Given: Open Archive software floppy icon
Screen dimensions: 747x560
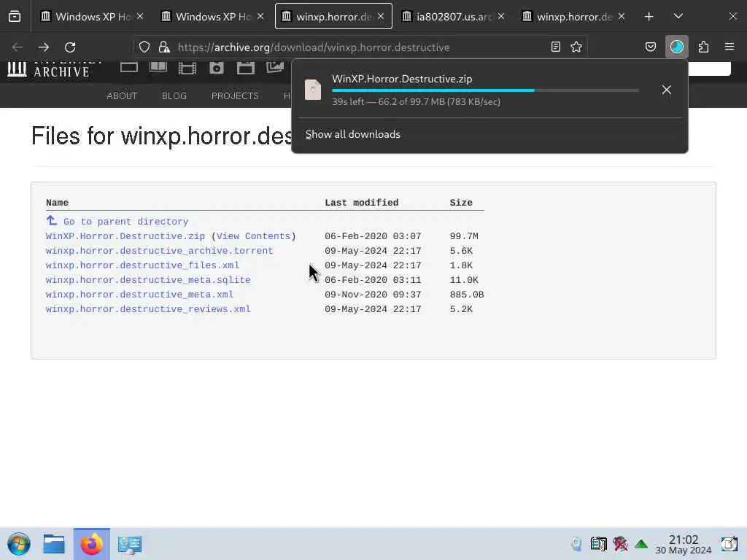Looking at the screenshot, I should point(246,68).
